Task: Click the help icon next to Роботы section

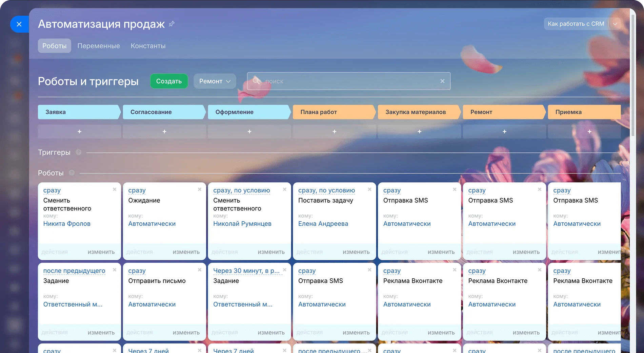Action: [x=72, y=173]
